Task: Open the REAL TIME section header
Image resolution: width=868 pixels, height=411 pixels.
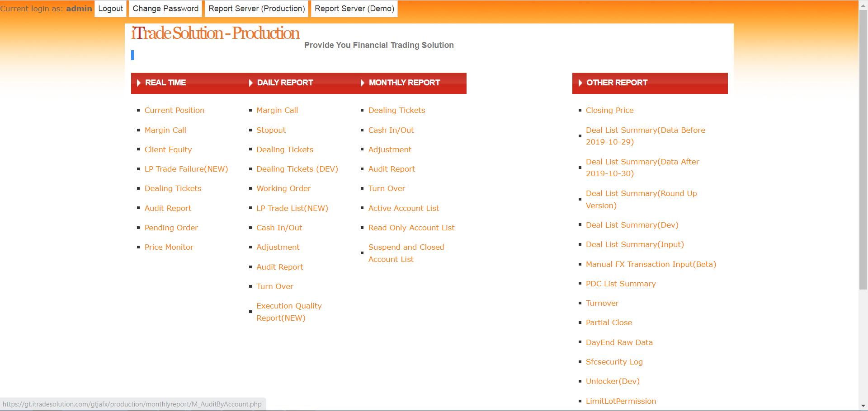Action: pyautogui.click(x=165, y=83)
